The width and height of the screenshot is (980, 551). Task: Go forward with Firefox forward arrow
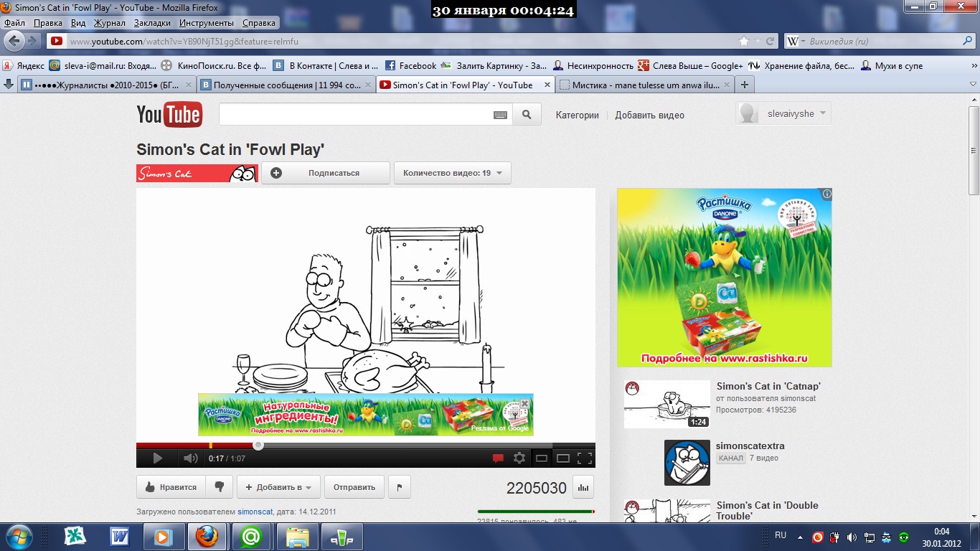click(34, 41)
